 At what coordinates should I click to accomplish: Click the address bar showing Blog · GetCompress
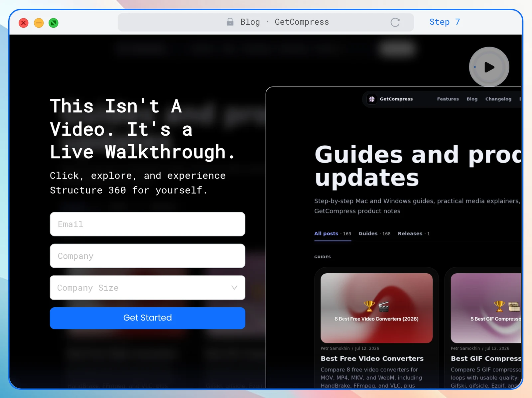pos(266,22)
